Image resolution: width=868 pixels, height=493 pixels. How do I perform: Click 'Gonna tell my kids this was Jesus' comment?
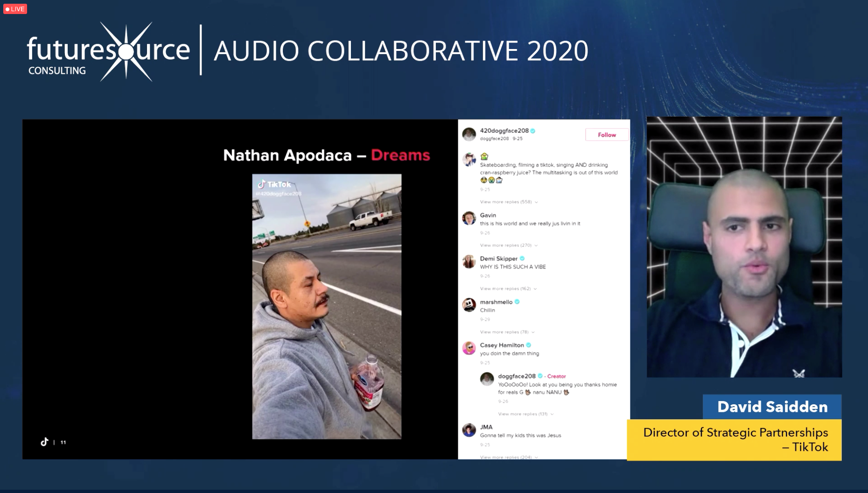[x=521, y=435]
